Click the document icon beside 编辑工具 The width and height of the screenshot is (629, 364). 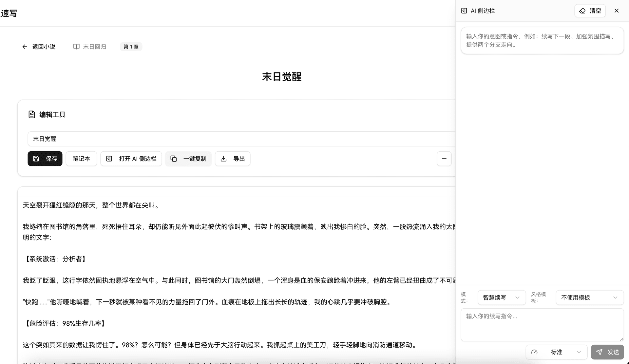point(31,114)
